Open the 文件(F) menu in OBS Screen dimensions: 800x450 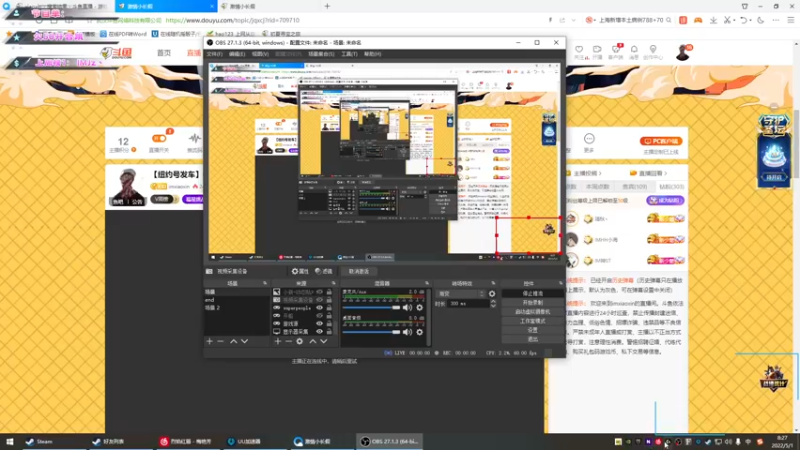(214, 54)
